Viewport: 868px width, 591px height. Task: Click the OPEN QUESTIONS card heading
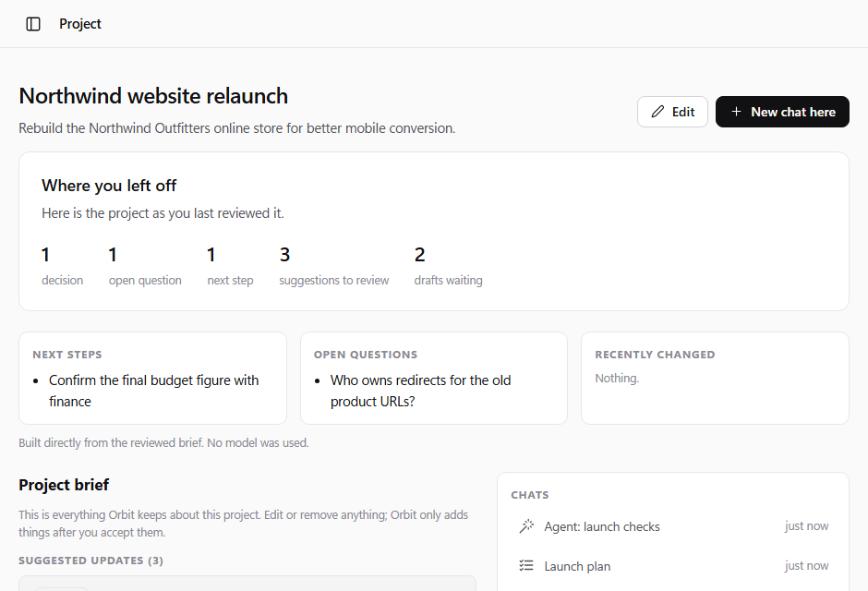pos(366,355)
